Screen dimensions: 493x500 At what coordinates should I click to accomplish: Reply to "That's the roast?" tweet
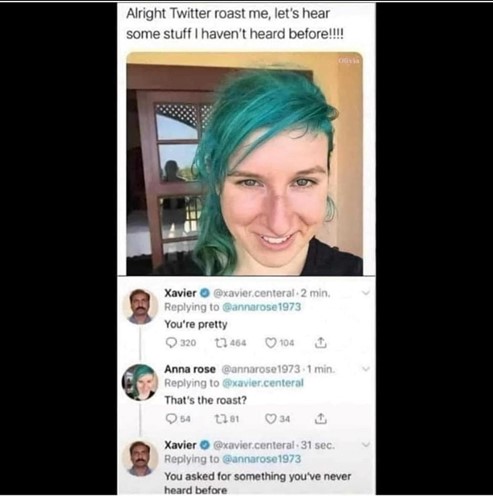coord(171,419)
